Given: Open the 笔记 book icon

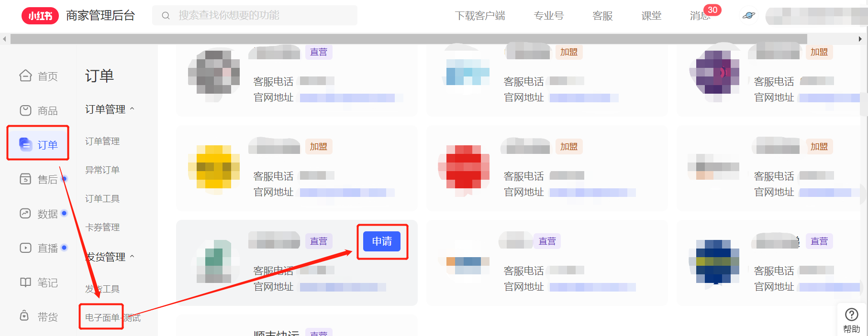Looking at the screenshot, I should pyautogui.click(x=25, y=282).
